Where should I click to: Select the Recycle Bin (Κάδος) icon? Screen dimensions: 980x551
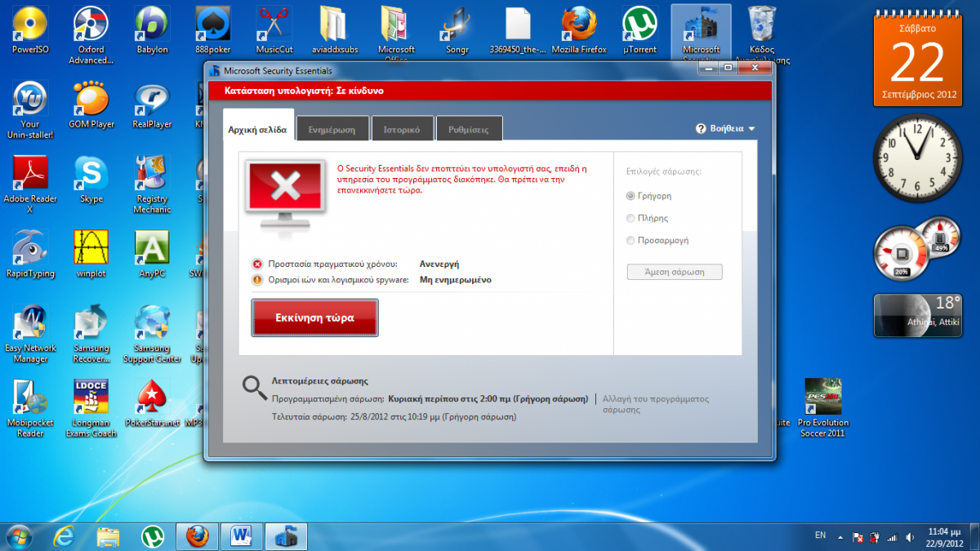point(762,34)
